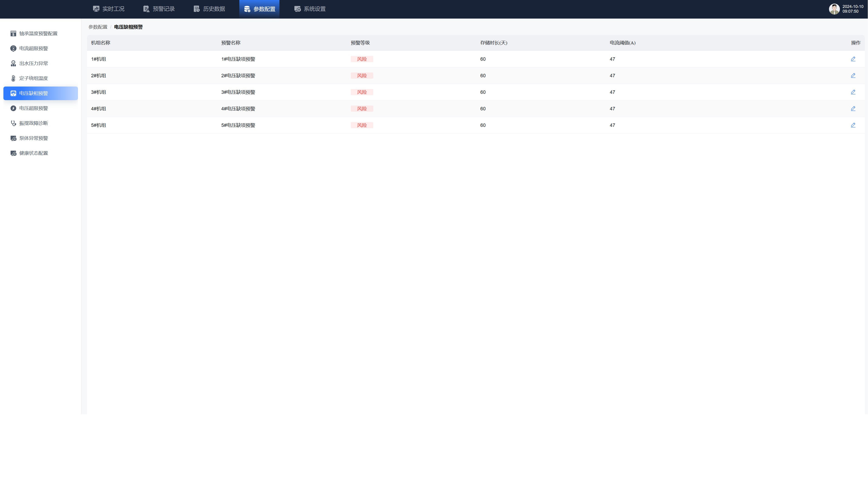Click the 参数配置 breadcrumb link
The image size is (868, 488).
(x=98, y=27)
